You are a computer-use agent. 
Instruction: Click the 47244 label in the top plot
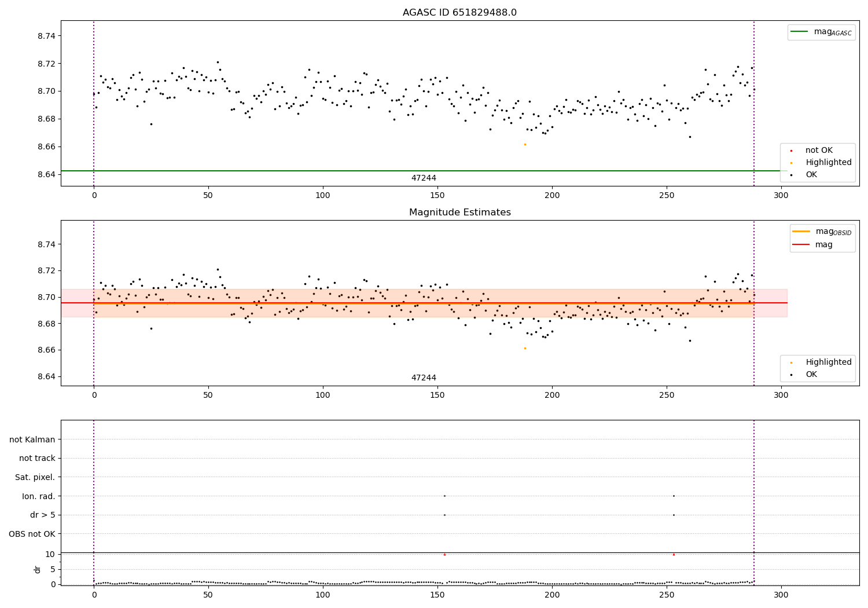424,178
